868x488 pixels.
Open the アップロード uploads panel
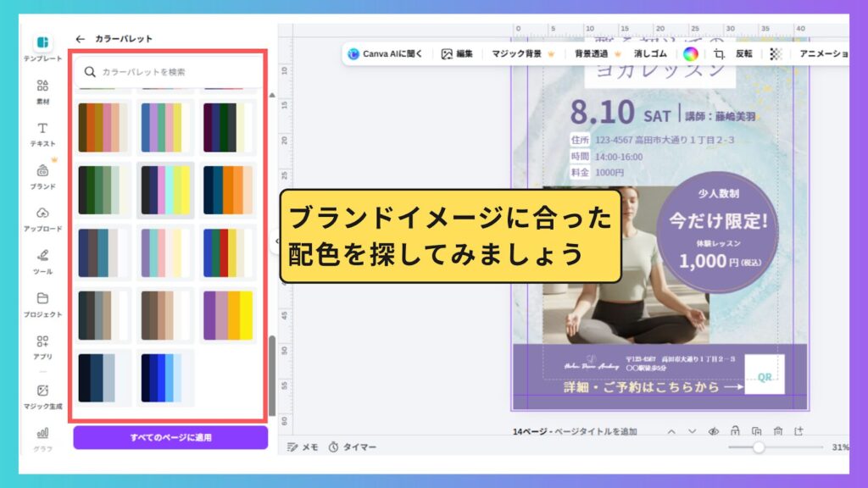pyautogui.click(x=42, y=218)
